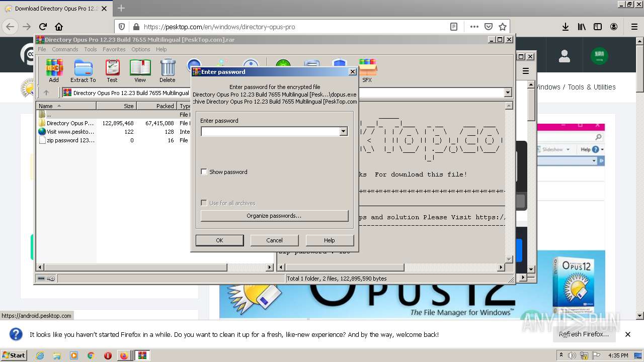Open Firefox library icon

582,27
